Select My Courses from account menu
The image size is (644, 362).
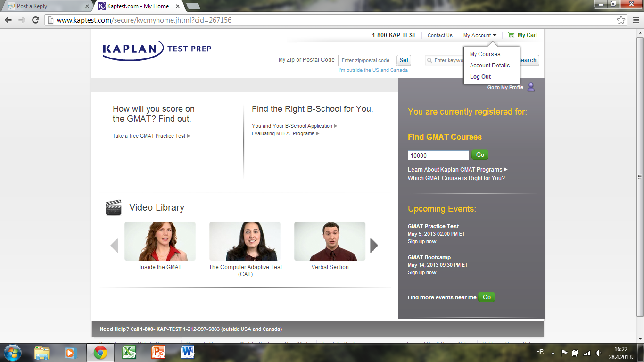tap(485, 54)
